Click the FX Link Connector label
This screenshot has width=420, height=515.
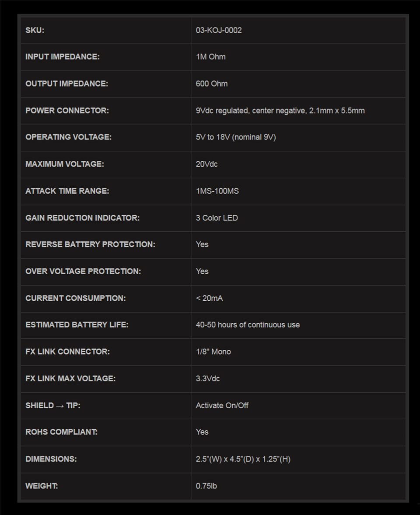pos(67,351)
